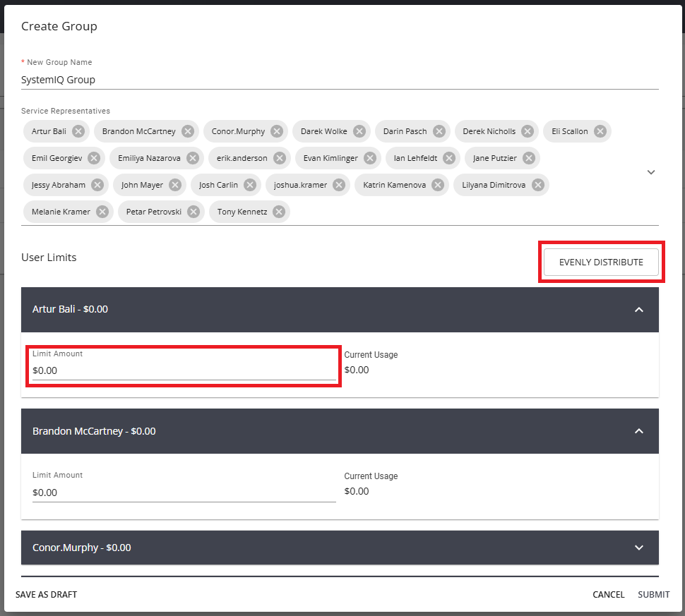The image size is (685, 616).
Task: Click the Brandon McCartney - $0.00 header text
Action: coord(94,431)
